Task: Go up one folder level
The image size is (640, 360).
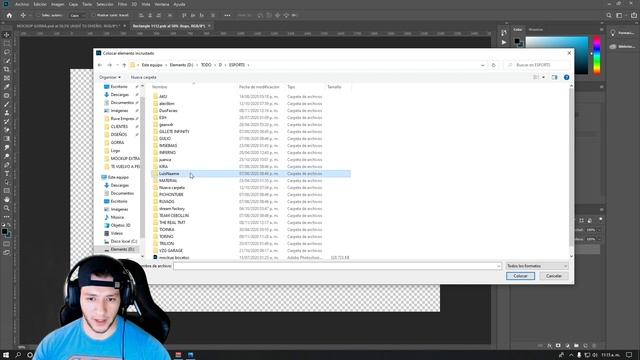Action: [x=124, y=65]
